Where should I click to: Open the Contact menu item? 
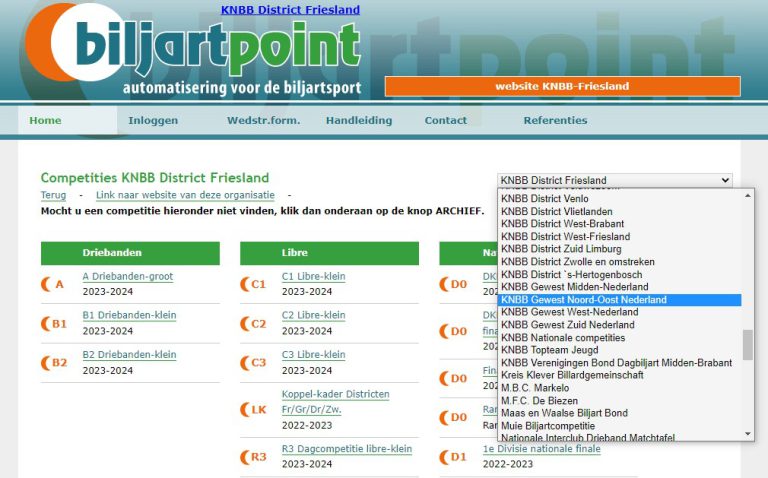tap(446, 120)
